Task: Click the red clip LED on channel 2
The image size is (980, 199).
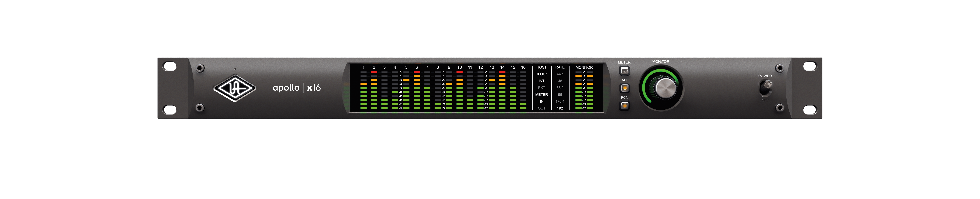Action: 374,72
